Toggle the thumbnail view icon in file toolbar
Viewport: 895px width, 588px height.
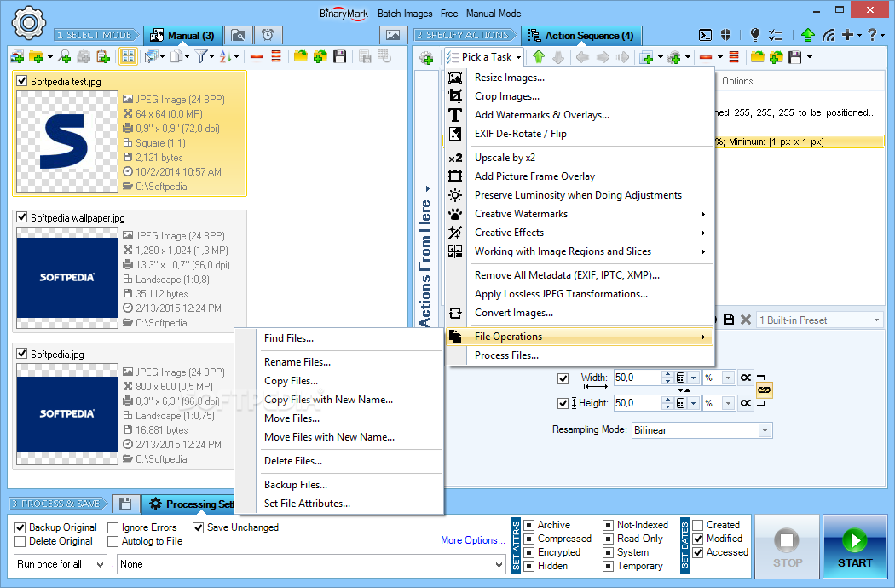coord(128,56)
